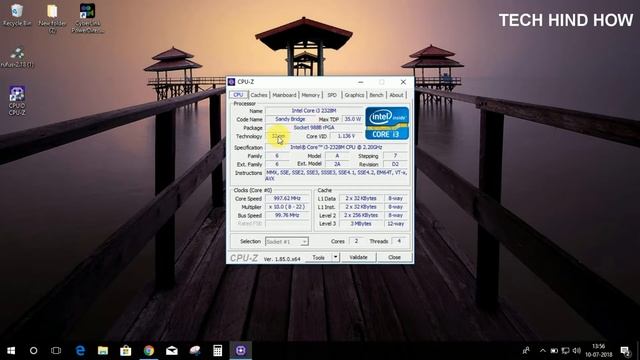Screen dimensions: 640x360
Task: Switch to Google Chrome in the taskbar
Action: [x=149, y=350]
